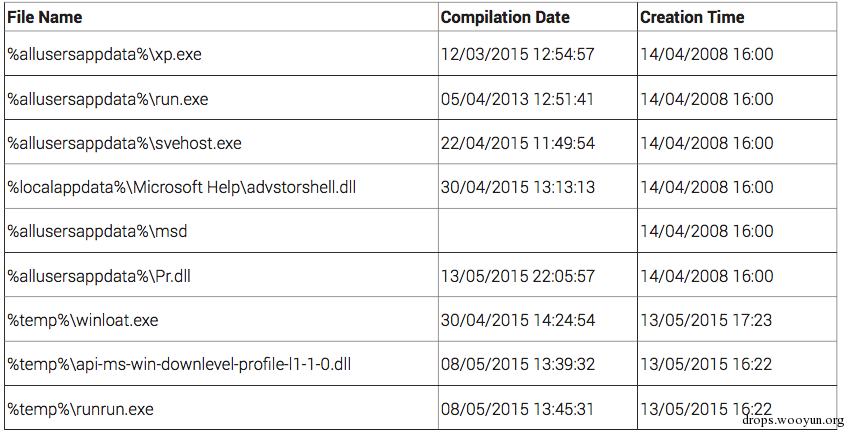
Task: Click creation time 13/05/2015 17:23
Action: tap(706, 320)
